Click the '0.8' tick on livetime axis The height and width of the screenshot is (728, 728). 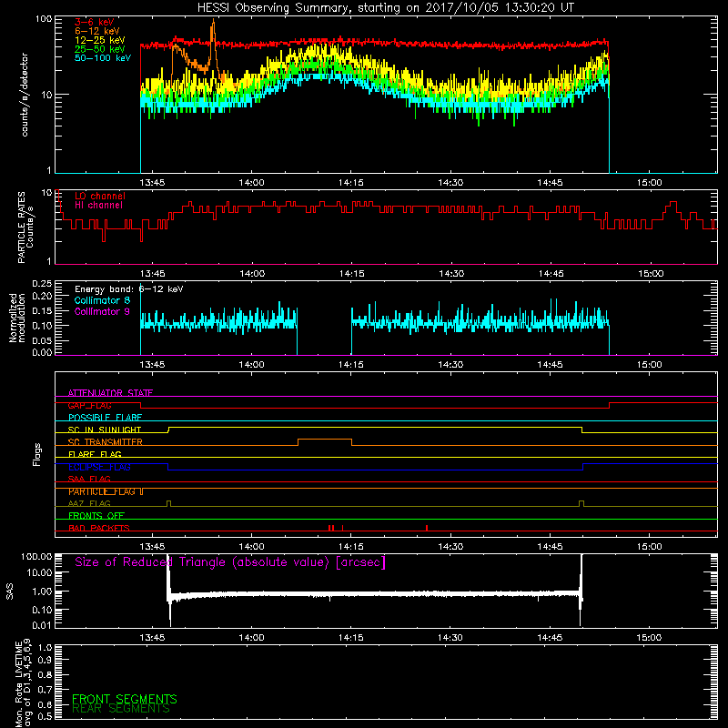tap(45, 674)
